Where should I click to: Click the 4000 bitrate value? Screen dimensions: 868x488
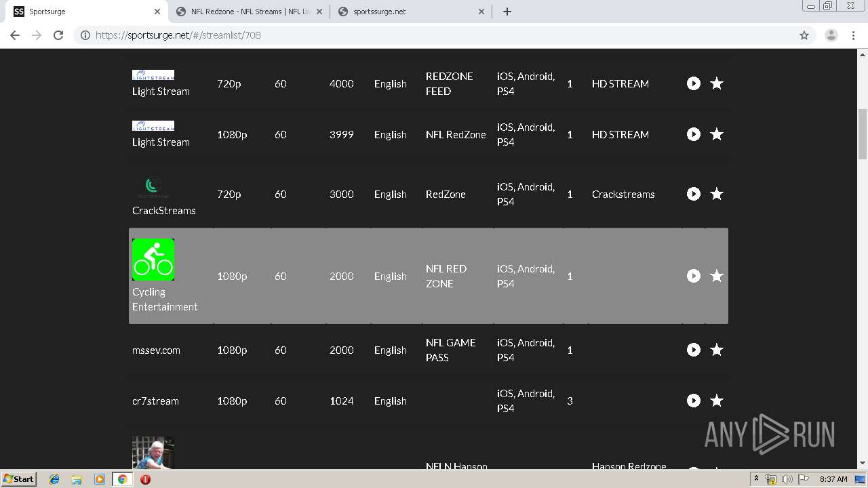pos(342,83)
